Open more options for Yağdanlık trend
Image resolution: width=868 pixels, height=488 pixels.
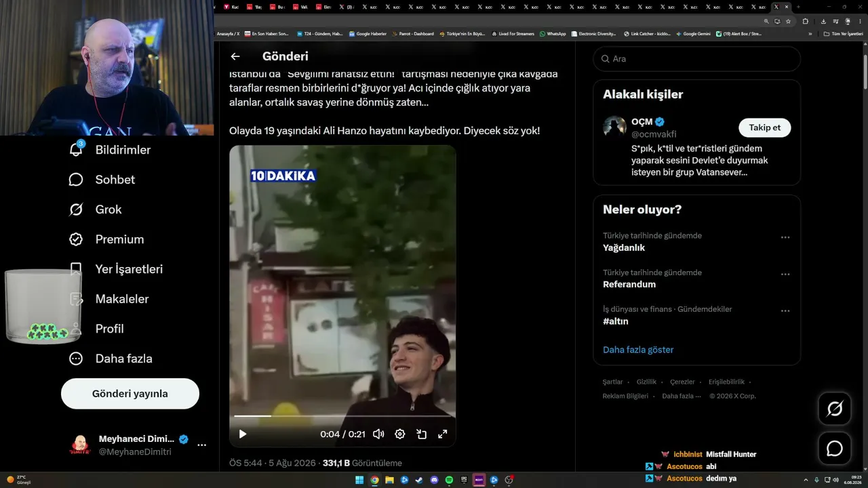tap(785, 238)
